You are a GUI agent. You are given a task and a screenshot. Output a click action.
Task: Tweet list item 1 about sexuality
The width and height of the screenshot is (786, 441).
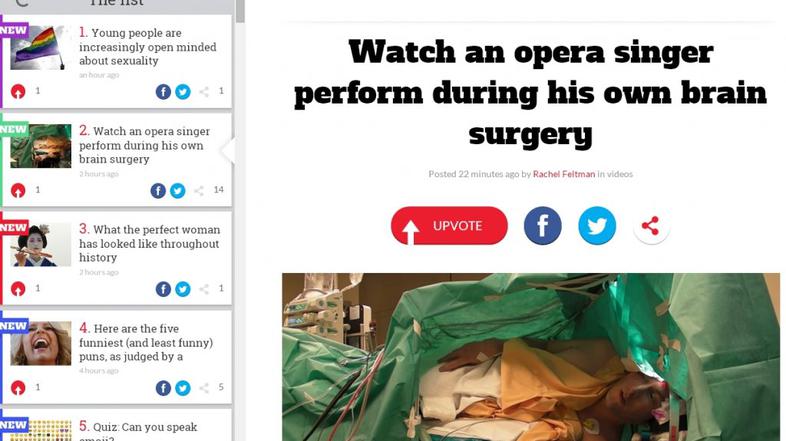click(183, 92)
